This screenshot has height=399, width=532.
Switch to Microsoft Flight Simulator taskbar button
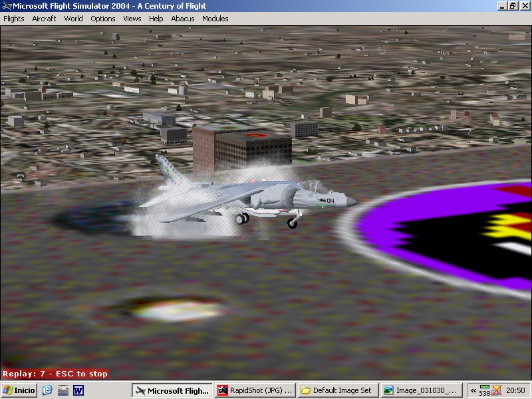pos(172,390)
